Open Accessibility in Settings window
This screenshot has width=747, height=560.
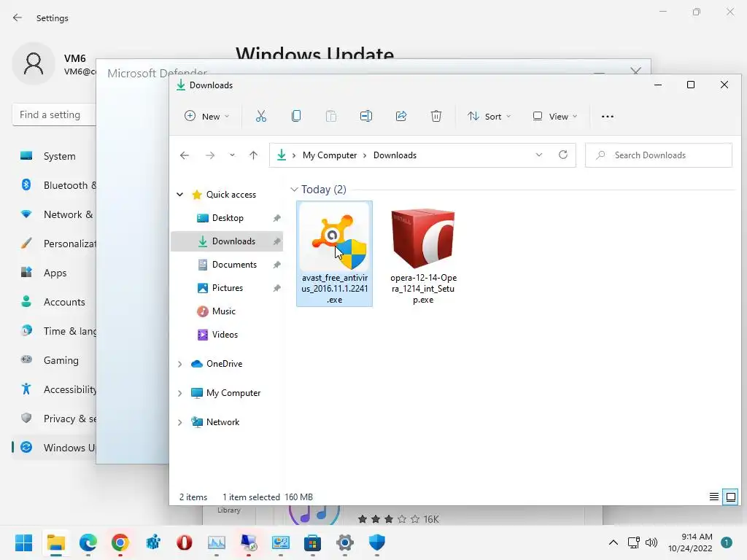(54, 389)
